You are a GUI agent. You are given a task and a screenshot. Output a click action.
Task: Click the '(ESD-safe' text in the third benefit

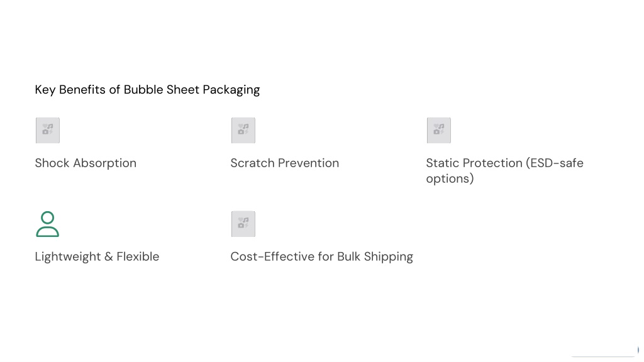click(x=555, y=163)
